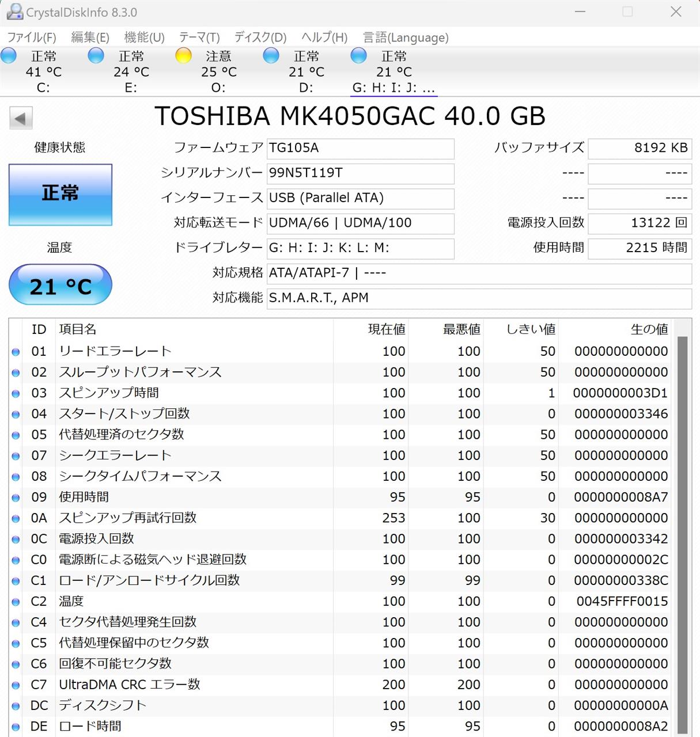
Task: Click status dot for ID C4 row
Action: point(16,622)
